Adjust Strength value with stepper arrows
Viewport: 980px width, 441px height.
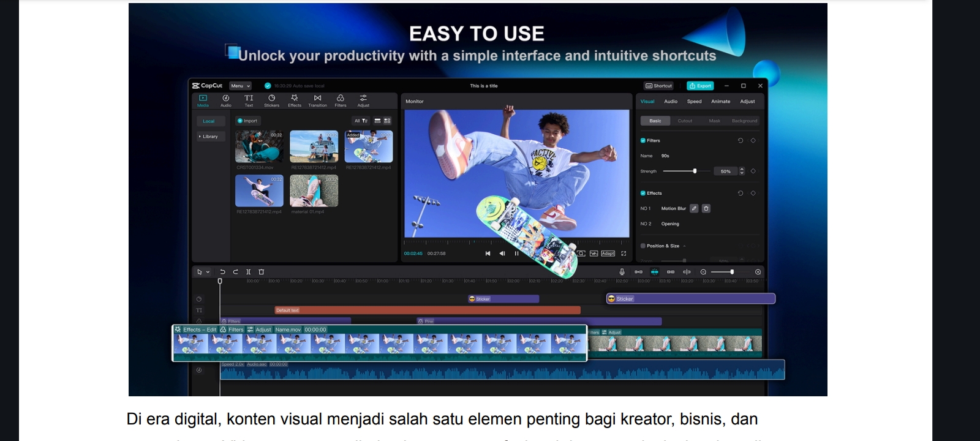click(742, 171)
